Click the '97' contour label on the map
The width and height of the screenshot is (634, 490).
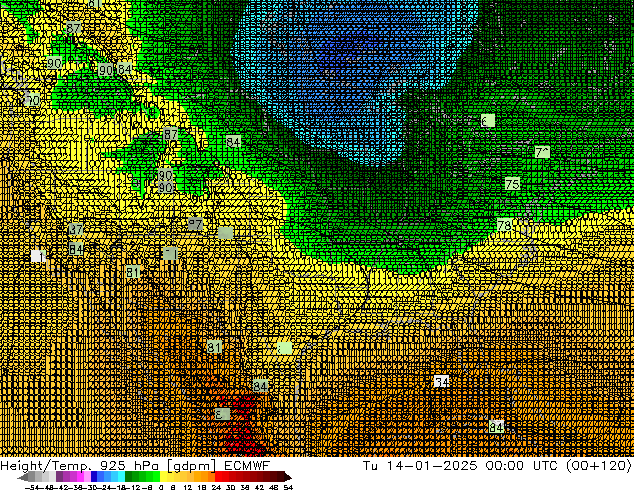click(x=195, y=224)
